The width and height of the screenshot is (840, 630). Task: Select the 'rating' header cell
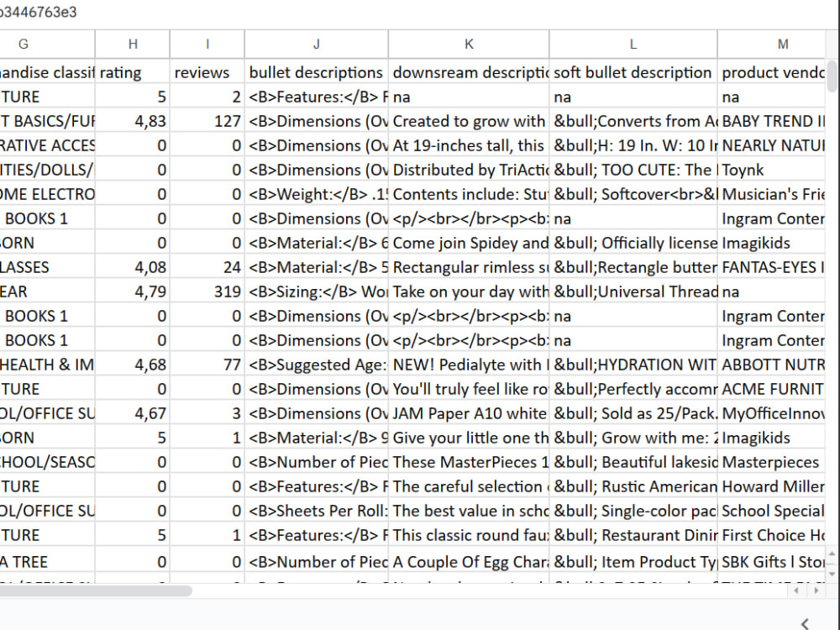coord(133,72)
